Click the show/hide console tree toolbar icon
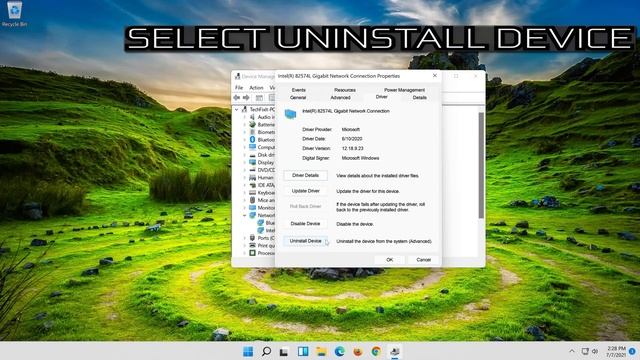The width and height of the screenshot is (640, 360). point(259,98)
